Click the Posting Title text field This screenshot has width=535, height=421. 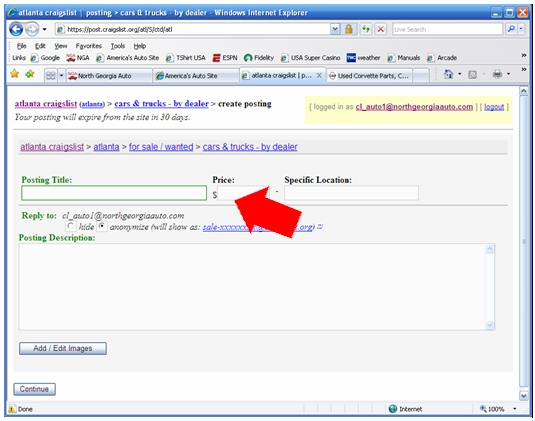coord(114,193)
